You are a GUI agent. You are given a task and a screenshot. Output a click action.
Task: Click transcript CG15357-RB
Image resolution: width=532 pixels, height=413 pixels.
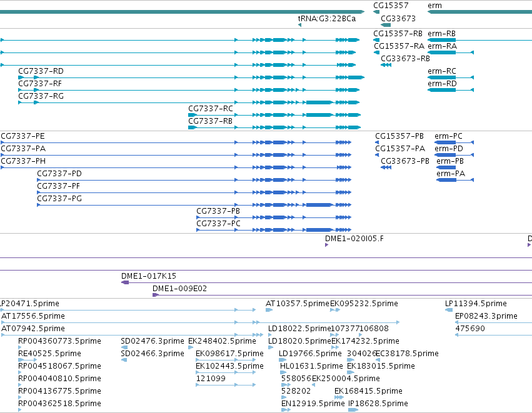click(x=398, y=34)
